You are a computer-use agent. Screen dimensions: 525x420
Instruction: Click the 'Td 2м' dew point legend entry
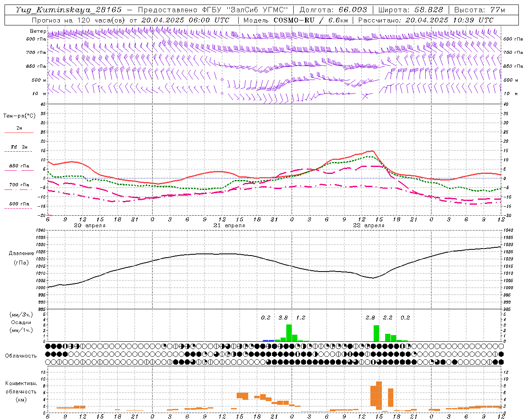click(x=19, y=147)
